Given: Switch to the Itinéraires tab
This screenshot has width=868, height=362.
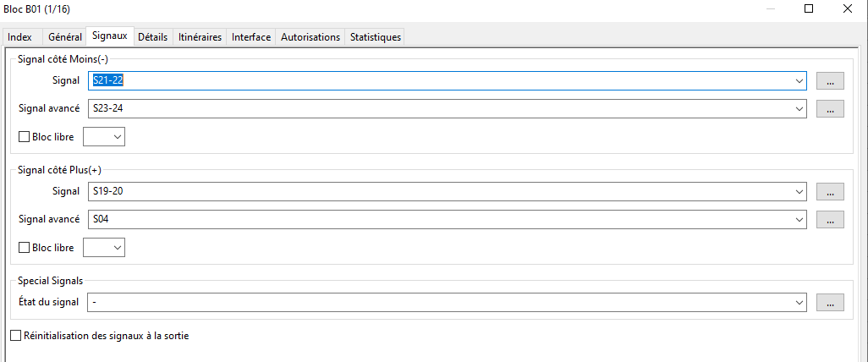Looking at the screenshot, I should (x=200, y=37).
